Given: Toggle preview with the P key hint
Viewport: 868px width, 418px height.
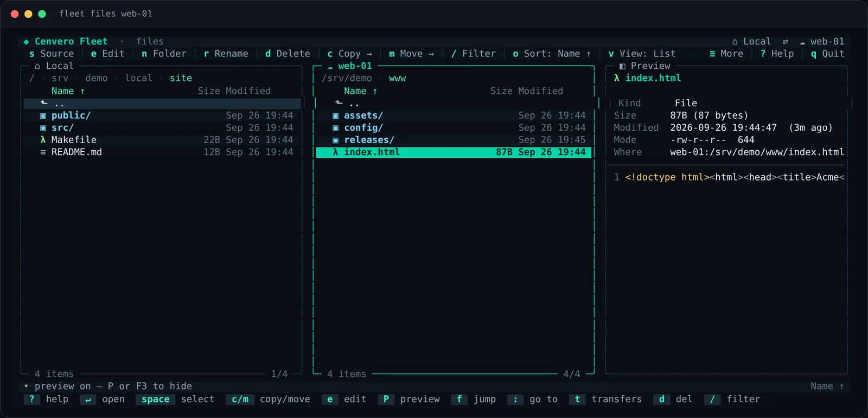Looking at the screenshot, I should (x=409, y=400).
